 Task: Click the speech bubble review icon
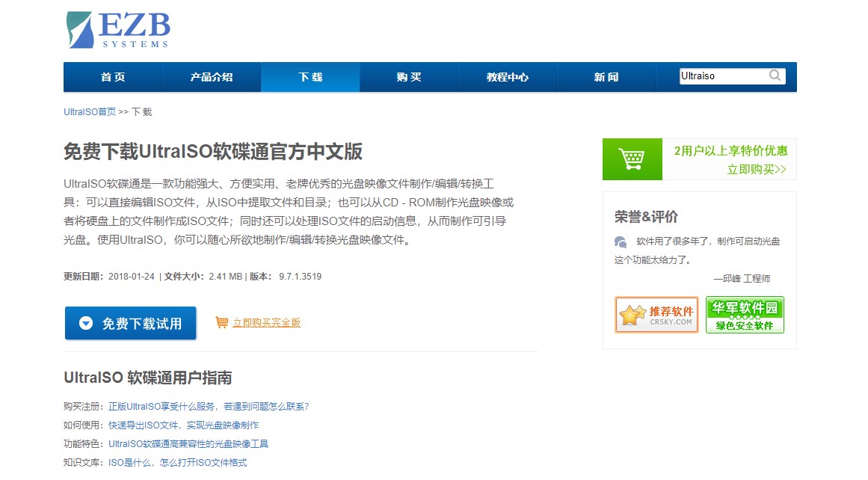click(621, 241)
